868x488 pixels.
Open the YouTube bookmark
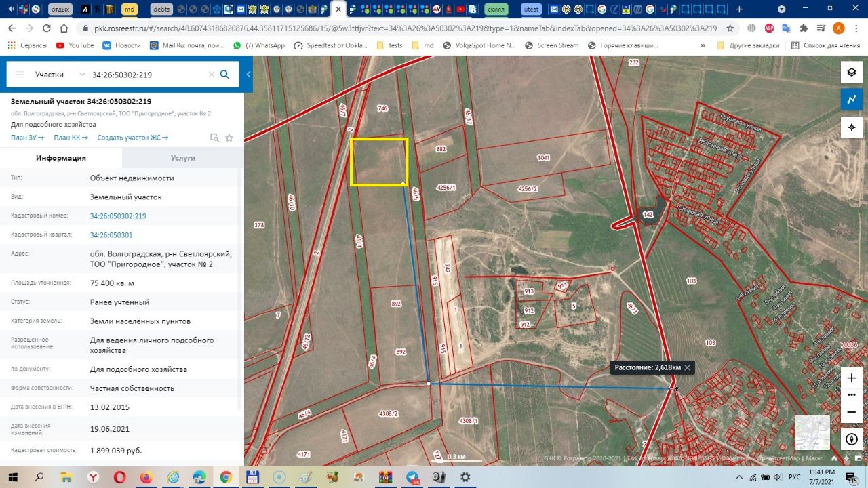75,45
